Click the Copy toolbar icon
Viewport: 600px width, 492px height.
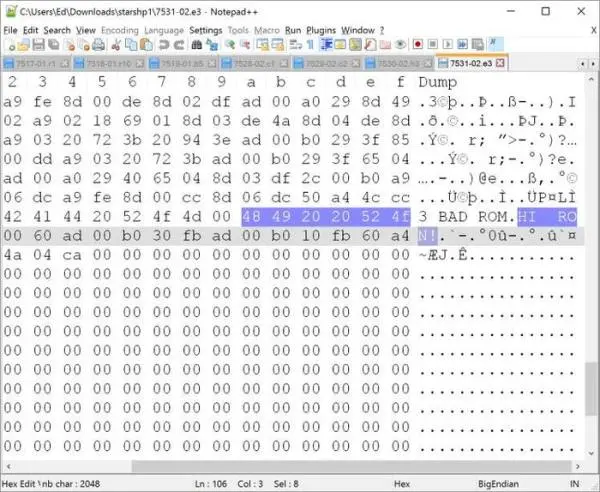131,45
